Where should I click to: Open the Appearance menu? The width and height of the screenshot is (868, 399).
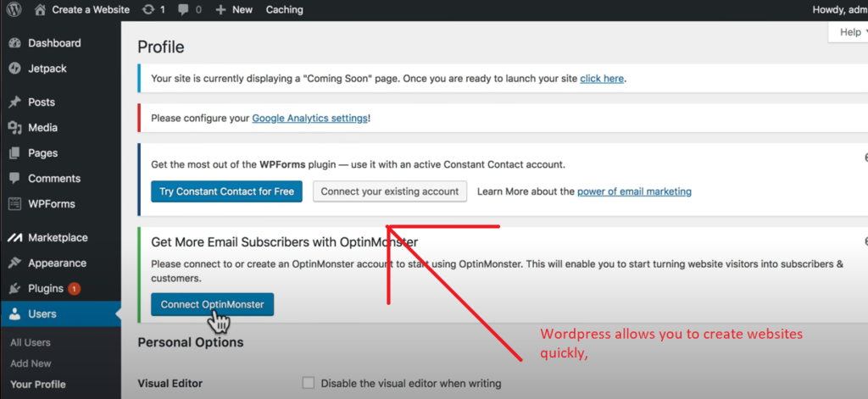pyautogui.click(x=57, y=263)
